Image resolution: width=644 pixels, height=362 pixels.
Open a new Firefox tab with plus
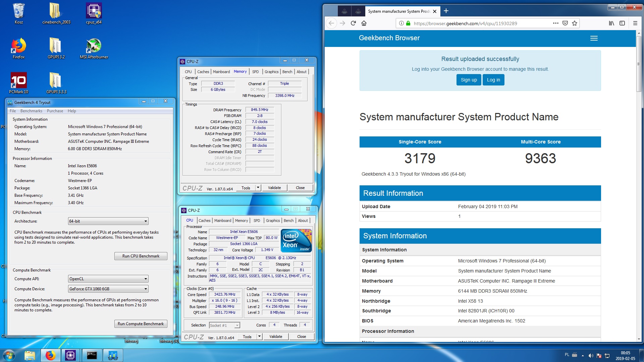point(446,11)
